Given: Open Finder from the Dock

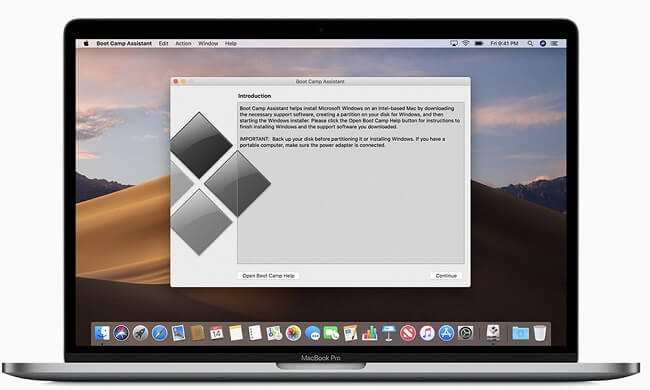Looking at the screenshot, I should tap(102, 333).
